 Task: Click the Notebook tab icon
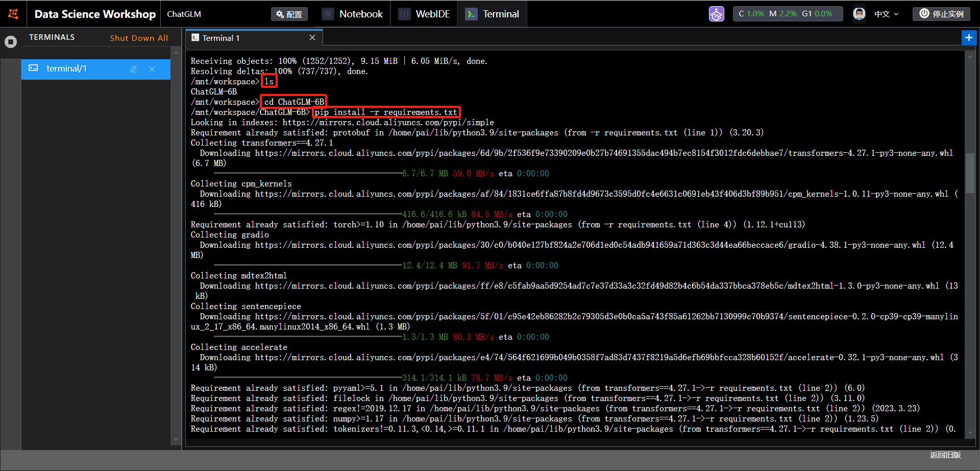pos(328,14)
